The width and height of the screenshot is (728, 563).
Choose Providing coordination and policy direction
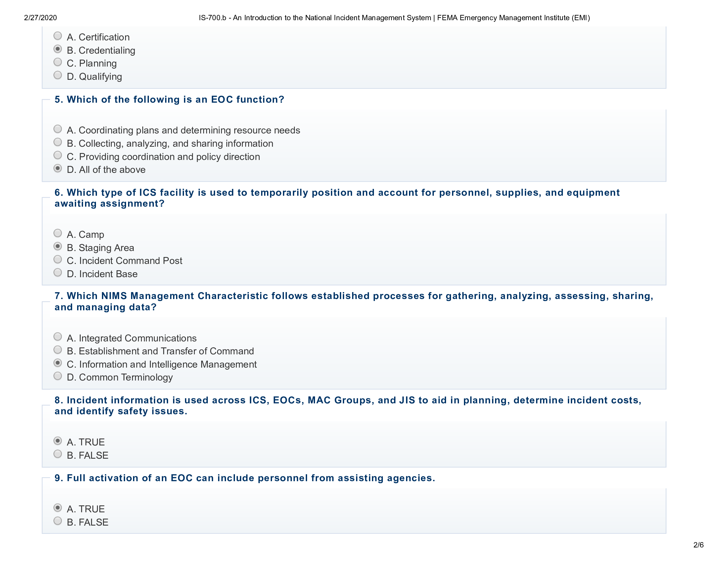click(x=58, y=155)
